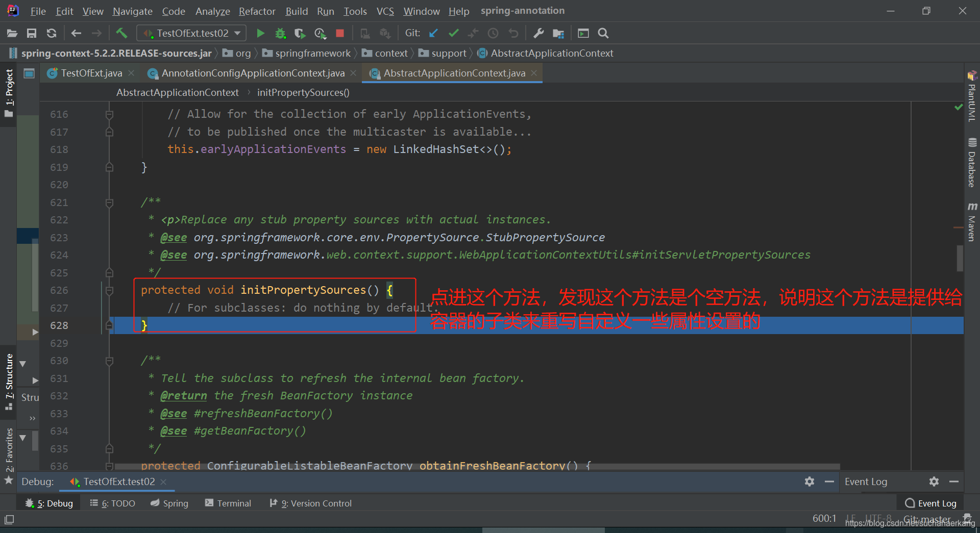The image size is (980, 533).
Task: Hide Event Log panel with minus icon
Action: (x=954, y=481)
